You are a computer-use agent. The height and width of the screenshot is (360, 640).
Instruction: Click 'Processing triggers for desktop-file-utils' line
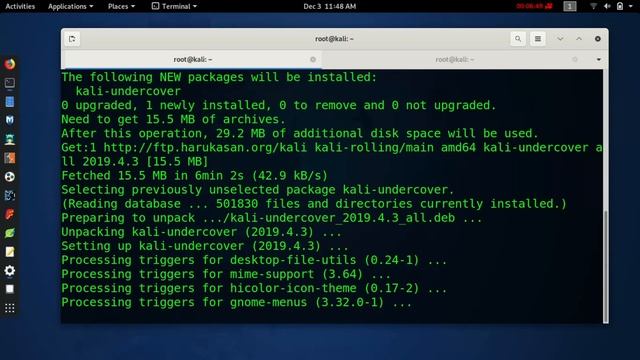(x=254, y=260)
